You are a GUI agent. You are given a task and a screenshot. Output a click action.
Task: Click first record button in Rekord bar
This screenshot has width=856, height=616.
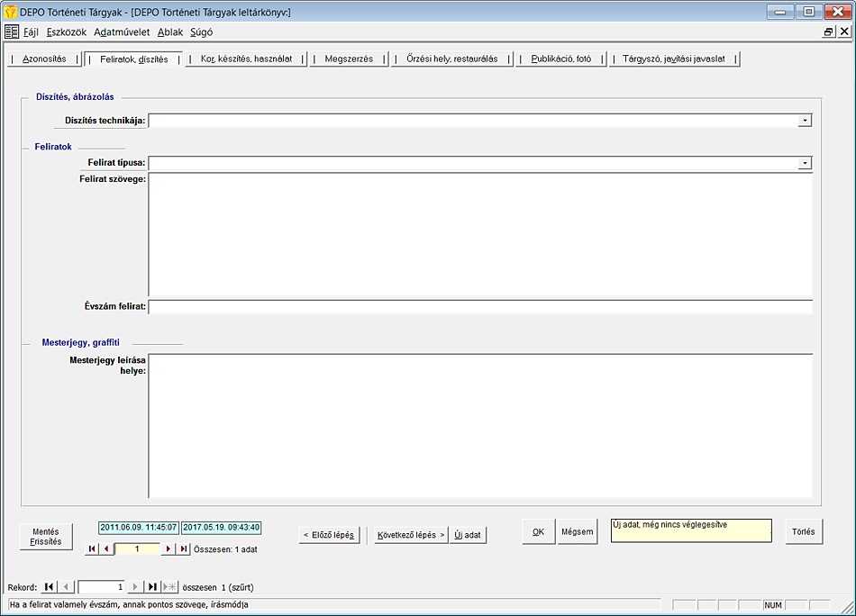pyautogui.click(x=49, y=586)
